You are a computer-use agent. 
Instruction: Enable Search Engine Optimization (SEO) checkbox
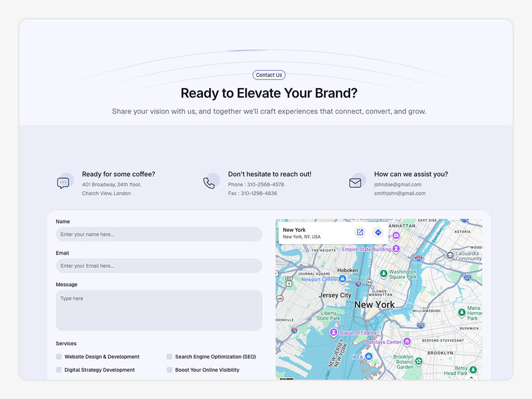tap(169, 356)
